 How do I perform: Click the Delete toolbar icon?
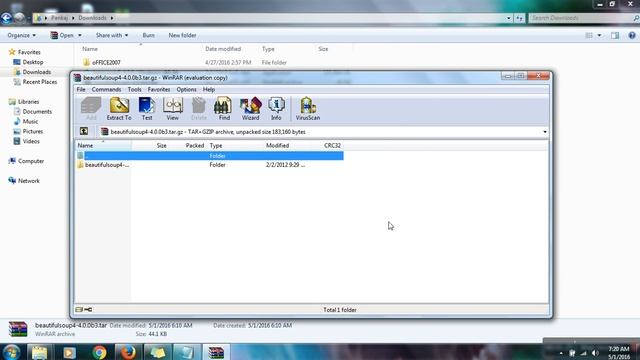[x=199, y=109]
